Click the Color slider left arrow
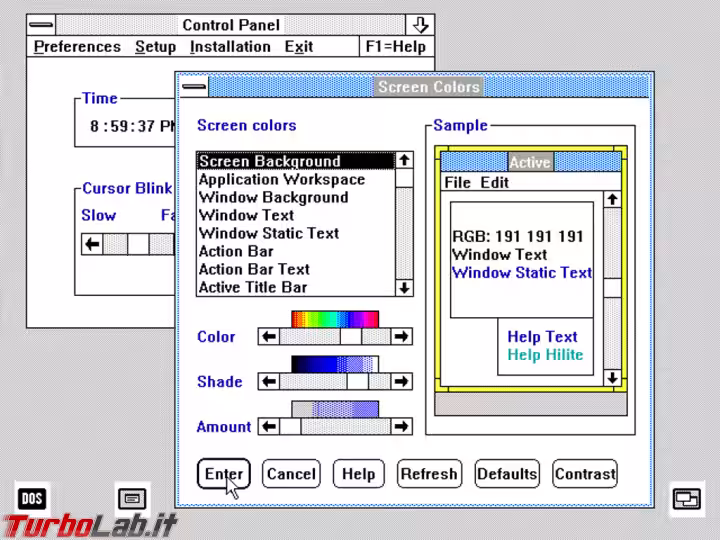Viewport: 720px width, 540px height. (268, 337)
